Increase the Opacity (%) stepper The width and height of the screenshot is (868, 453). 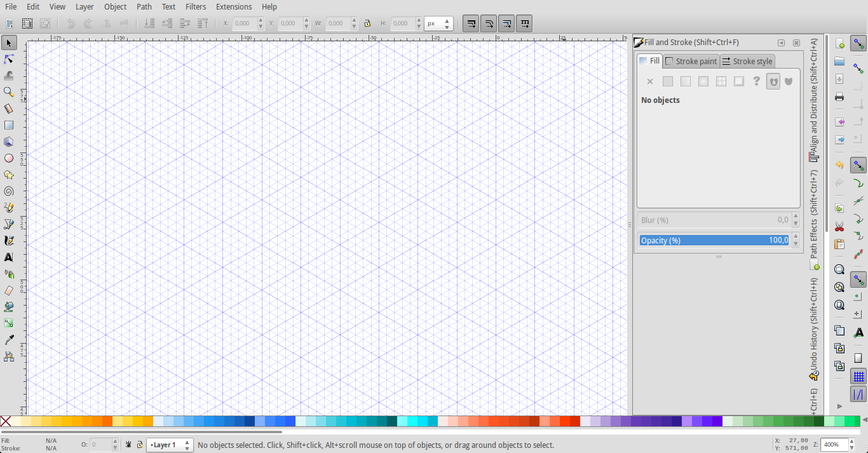tap(796, 237)
